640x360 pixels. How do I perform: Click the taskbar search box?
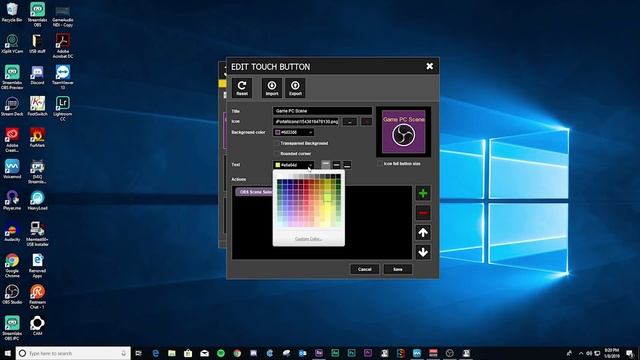(73, 353)
